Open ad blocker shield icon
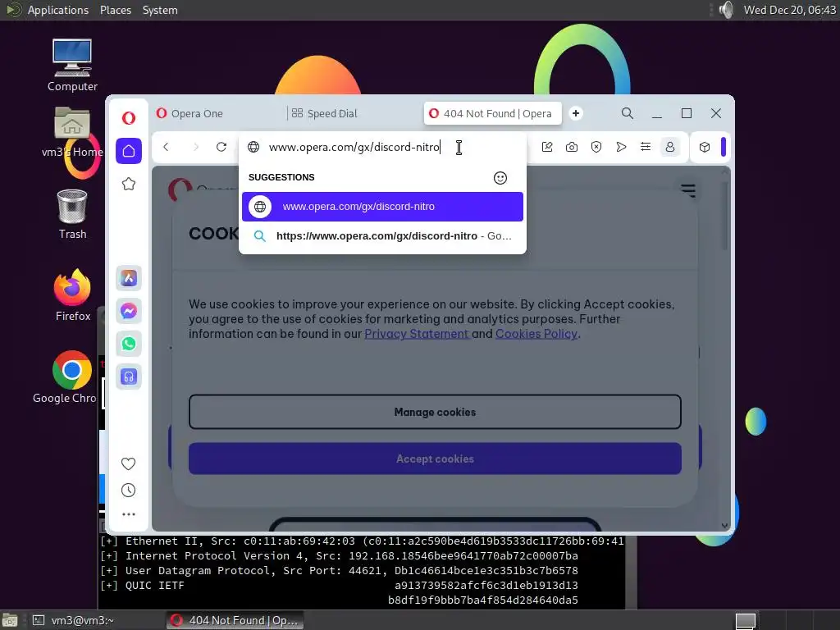 (596, 147)
